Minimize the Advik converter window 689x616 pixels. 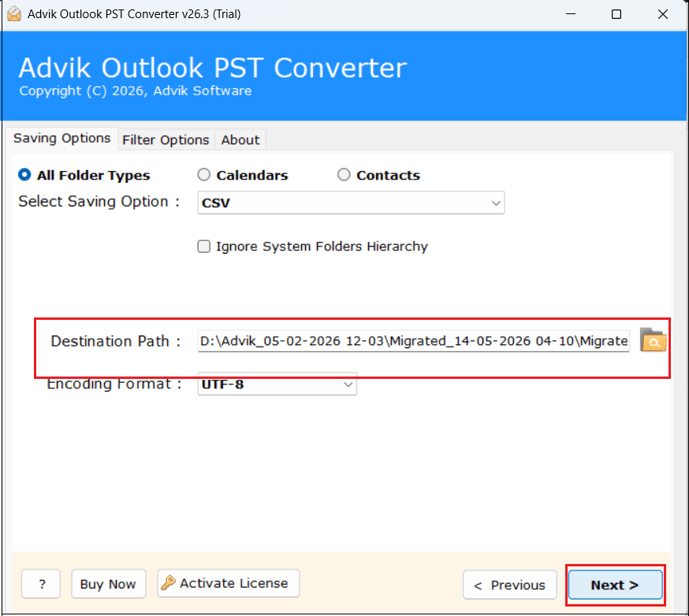coord(571,14)
